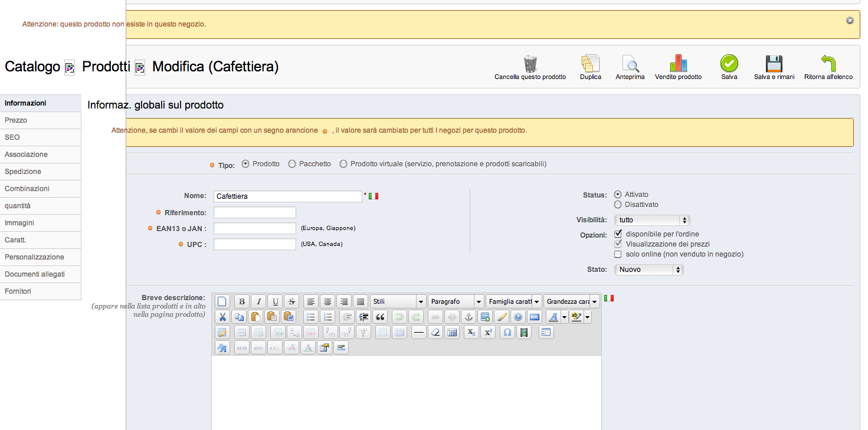
Task: Dismiss the warning with close icon
Action: (850, 20)
